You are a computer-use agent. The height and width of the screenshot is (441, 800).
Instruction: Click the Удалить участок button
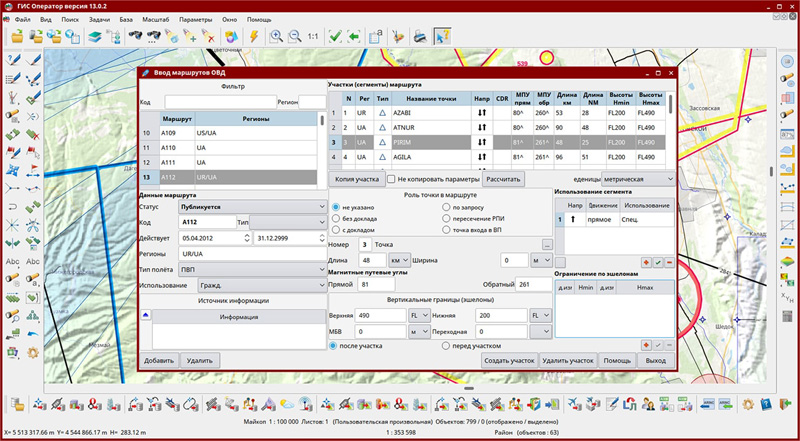tap(568, 360)
